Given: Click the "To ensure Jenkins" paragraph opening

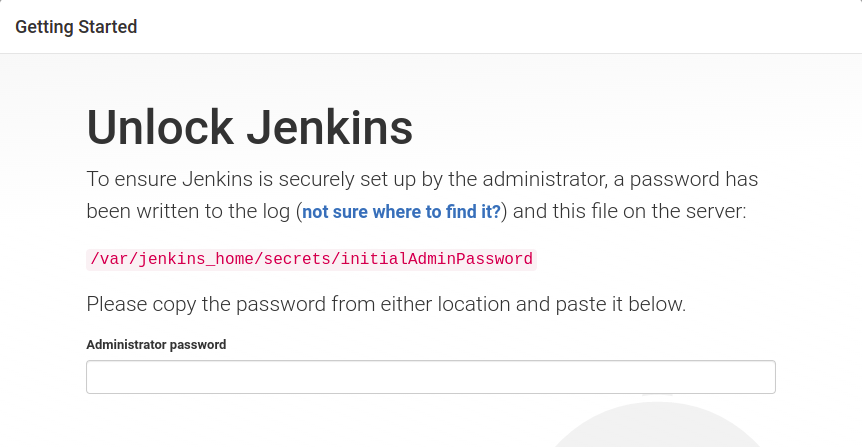Looking at the screenshot, I should [x=159, y=180].
